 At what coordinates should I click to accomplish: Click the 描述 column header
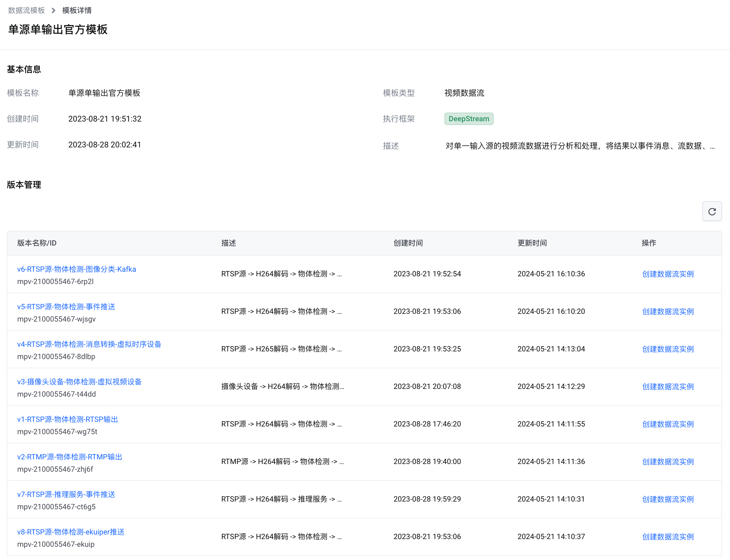pyautogui.click(x=229, y=243)
